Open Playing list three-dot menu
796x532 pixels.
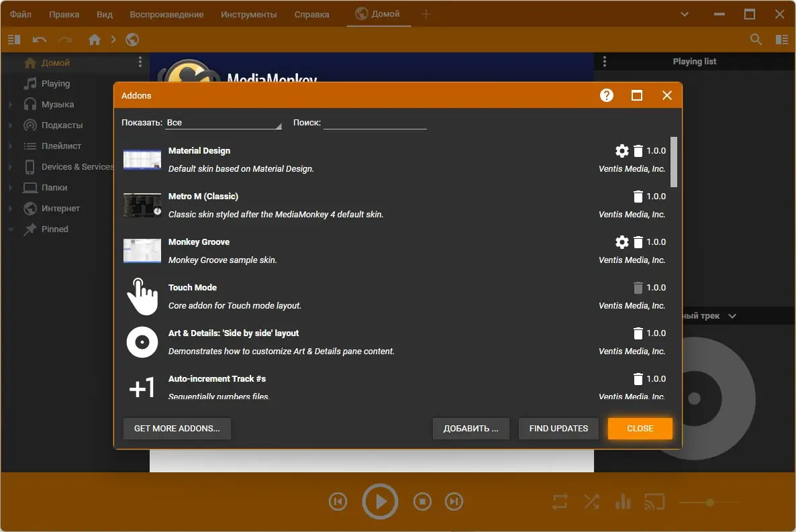(x=604, y=62)
